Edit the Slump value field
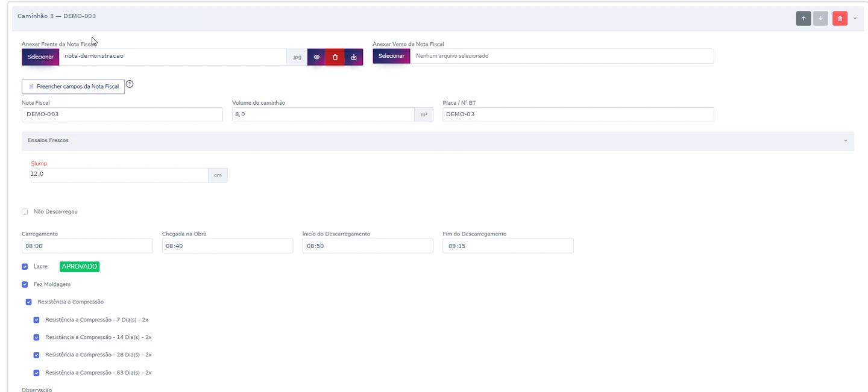The height and width of the screenshot is (392, 868). [x=119, y=175]
